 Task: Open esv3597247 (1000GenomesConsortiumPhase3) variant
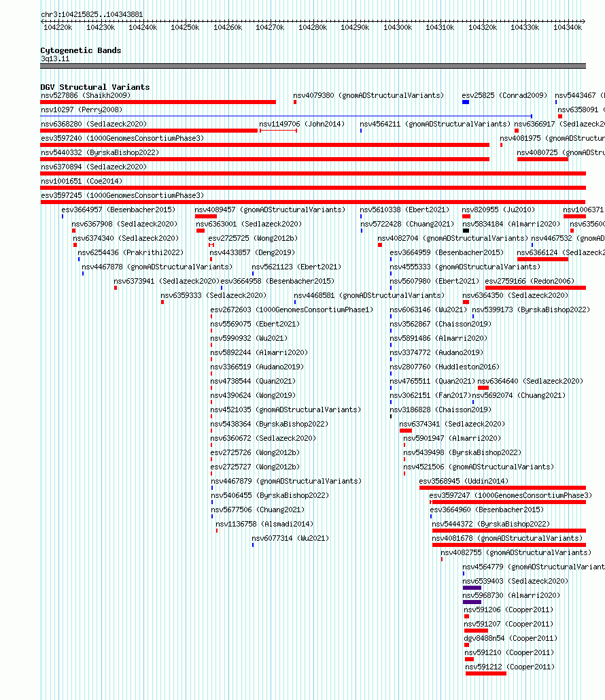click(x=511, y=495)
